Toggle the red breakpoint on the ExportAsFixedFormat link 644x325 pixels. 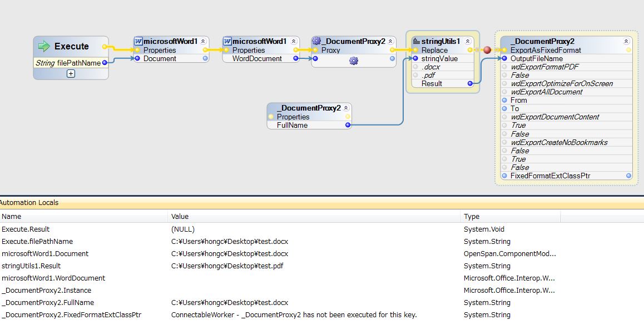[487, 50]
